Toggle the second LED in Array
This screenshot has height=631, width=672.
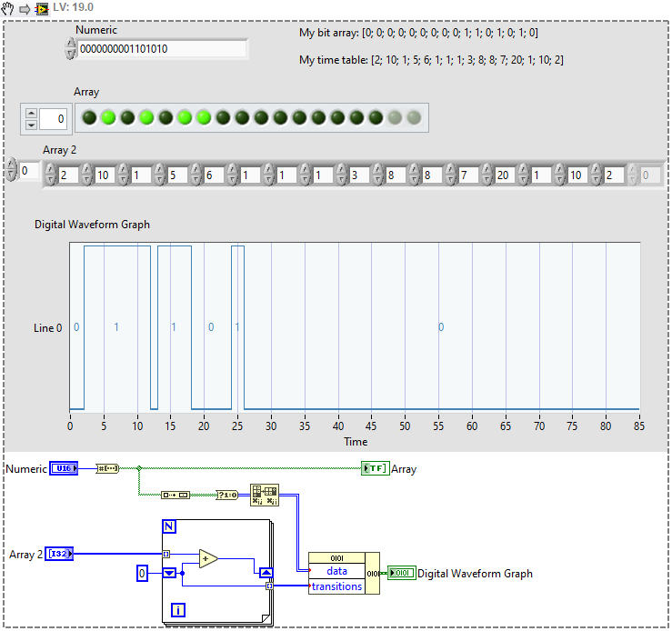tap(107, 117)
